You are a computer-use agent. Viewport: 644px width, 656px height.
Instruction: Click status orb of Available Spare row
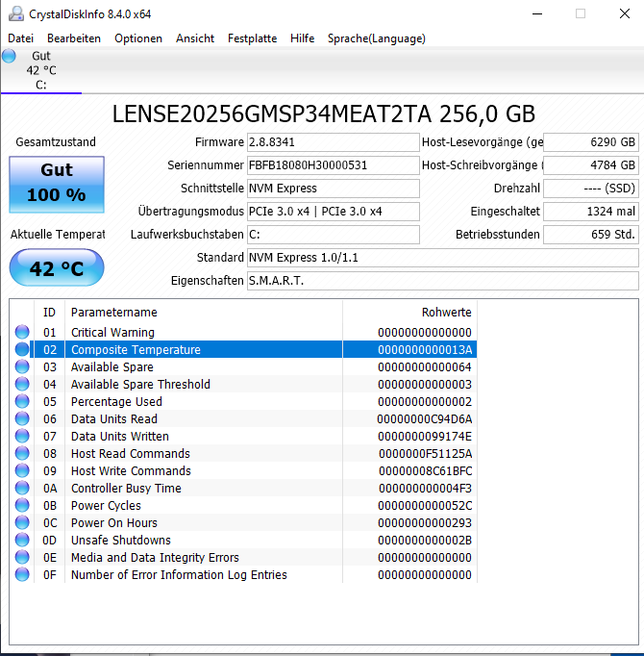22,366
